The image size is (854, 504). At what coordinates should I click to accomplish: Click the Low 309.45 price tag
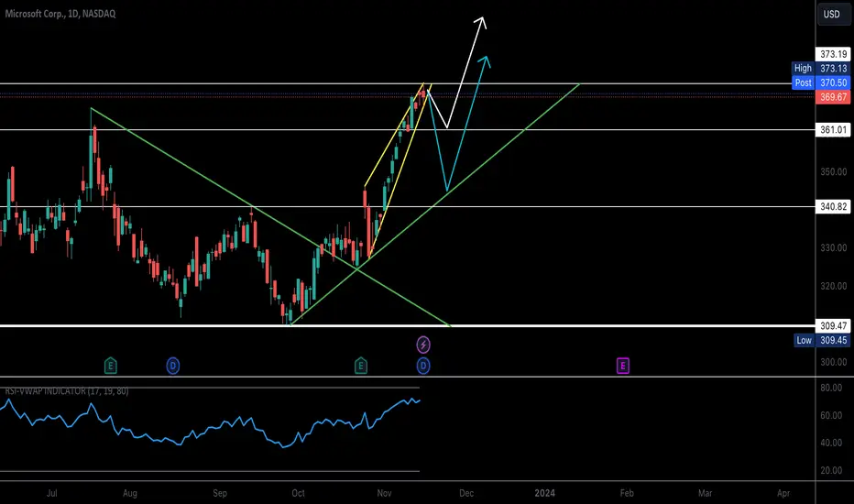822,341
